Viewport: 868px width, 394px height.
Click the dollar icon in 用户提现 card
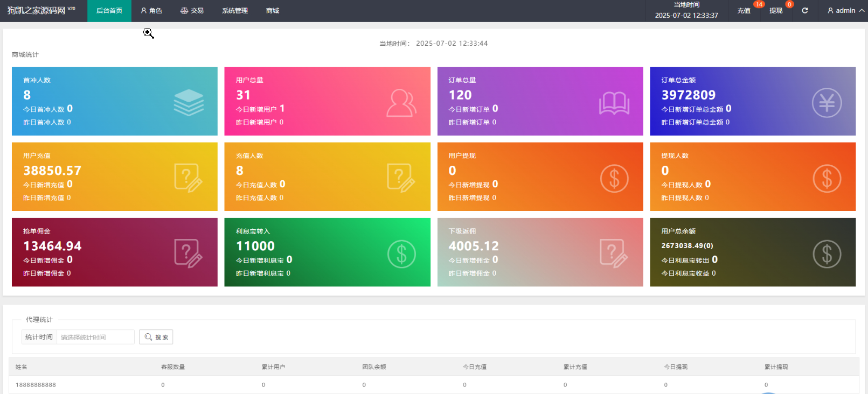614,178
